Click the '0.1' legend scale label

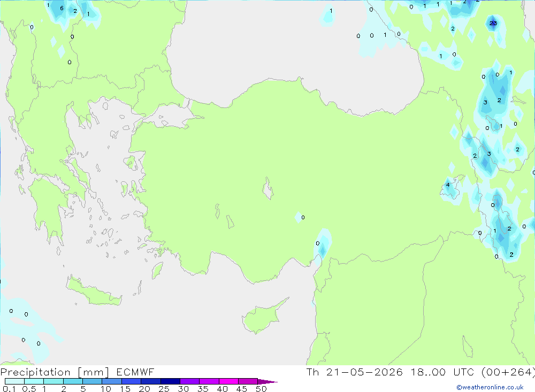pyautogui.click(x=9, y=389)
